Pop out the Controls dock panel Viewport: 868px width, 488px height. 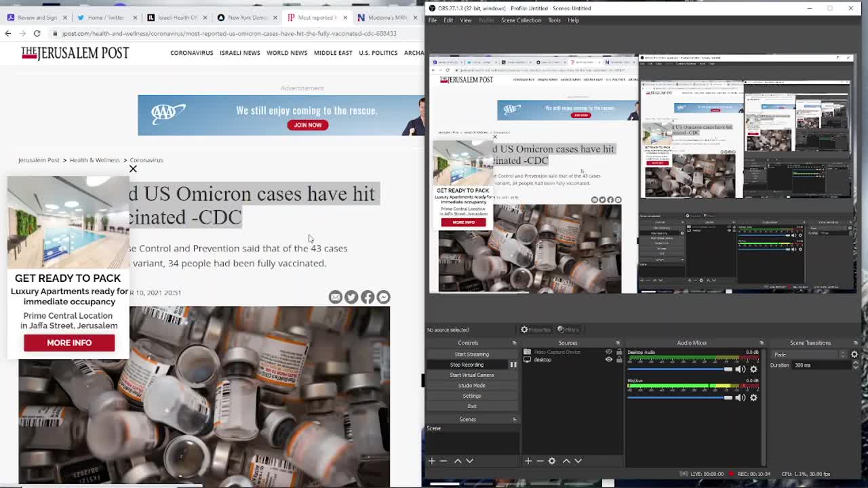tap(514, 343)
